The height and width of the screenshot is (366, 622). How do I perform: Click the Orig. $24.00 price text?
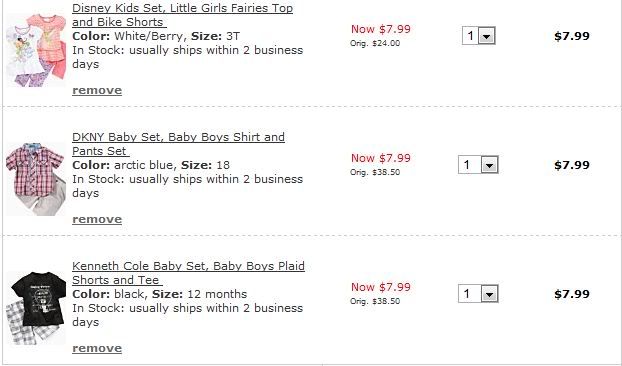pyautogui.click(x=375, y=43)
